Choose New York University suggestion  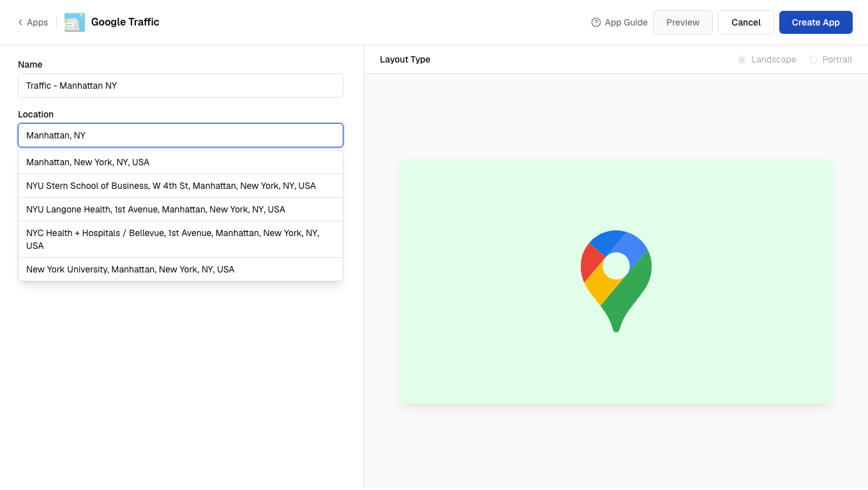coord(181,269)
